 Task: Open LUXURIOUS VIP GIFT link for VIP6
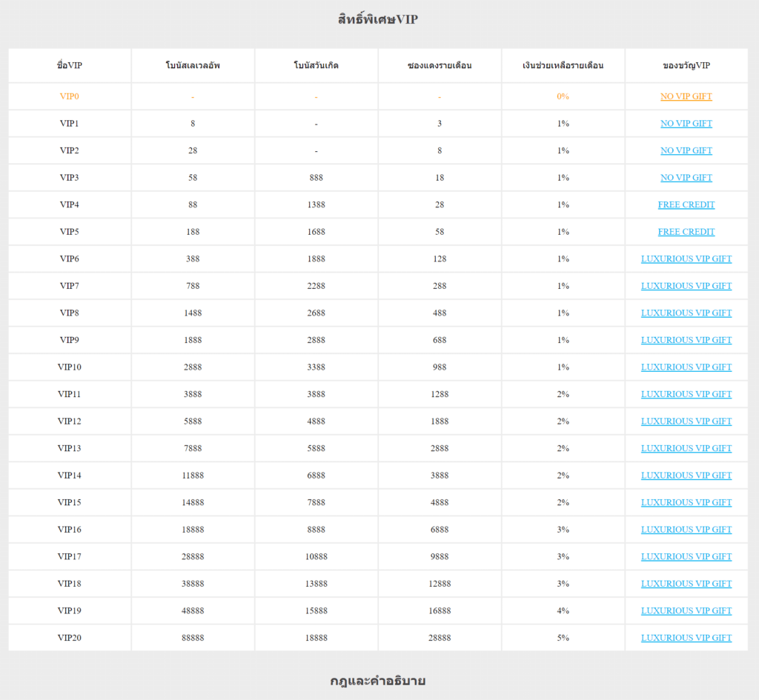click(686, 259)
